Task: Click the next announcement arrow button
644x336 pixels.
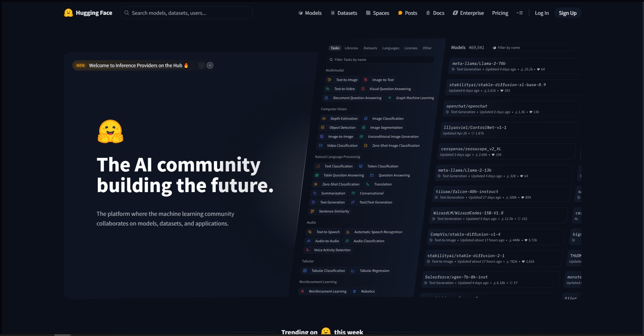Action: [210, 65]
